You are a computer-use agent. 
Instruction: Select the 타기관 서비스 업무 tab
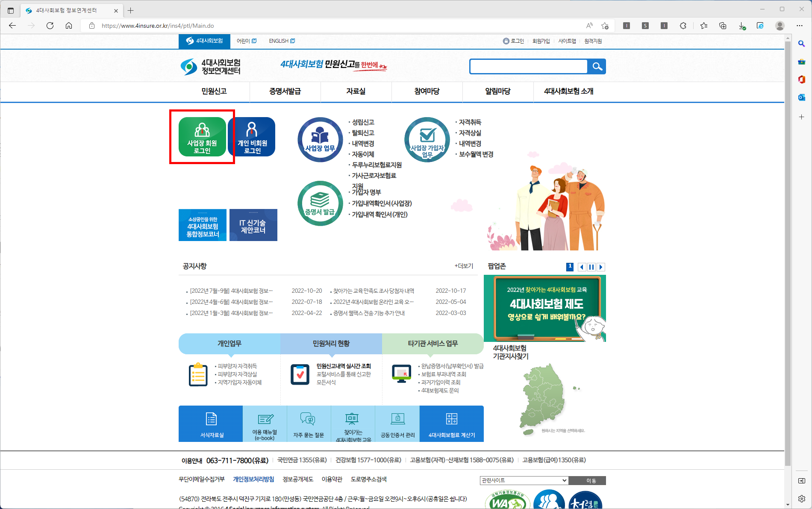(433, 344)
